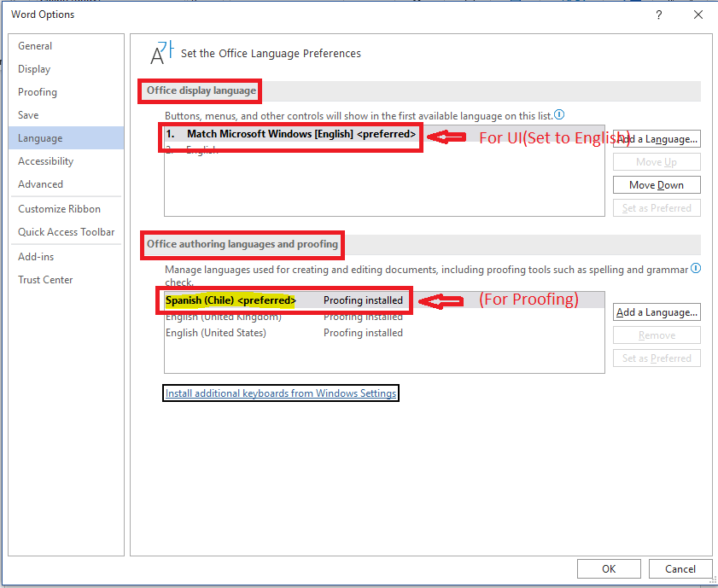
Task: Click Set as Preferred for authoring language
Action: click(657, 358)
